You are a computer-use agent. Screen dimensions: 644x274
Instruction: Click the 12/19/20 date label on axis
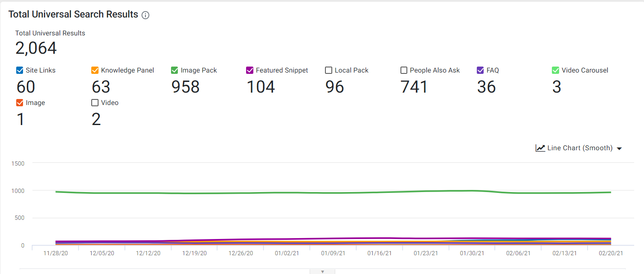click(x=194, y=253)
